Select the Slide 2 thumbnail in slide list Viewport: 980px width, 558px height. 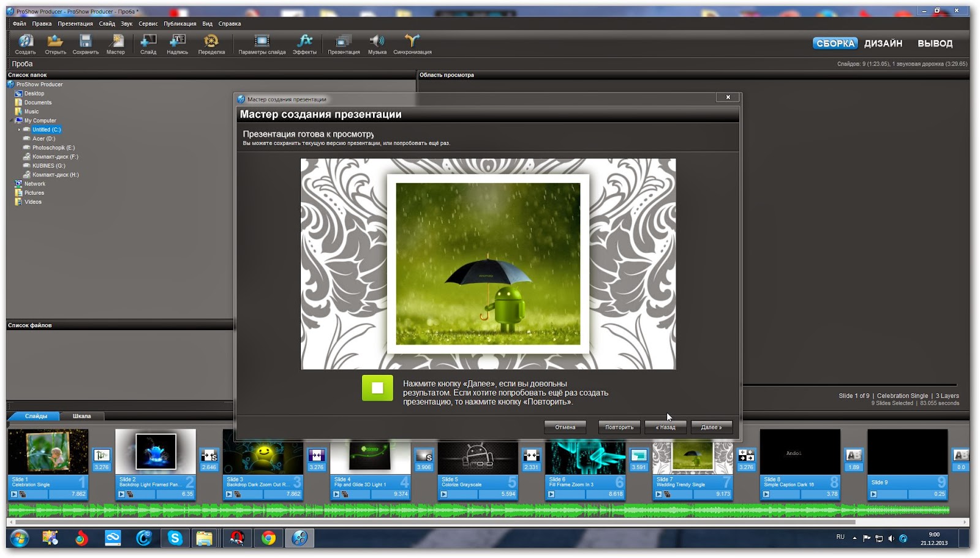click(x=155, y=464)
